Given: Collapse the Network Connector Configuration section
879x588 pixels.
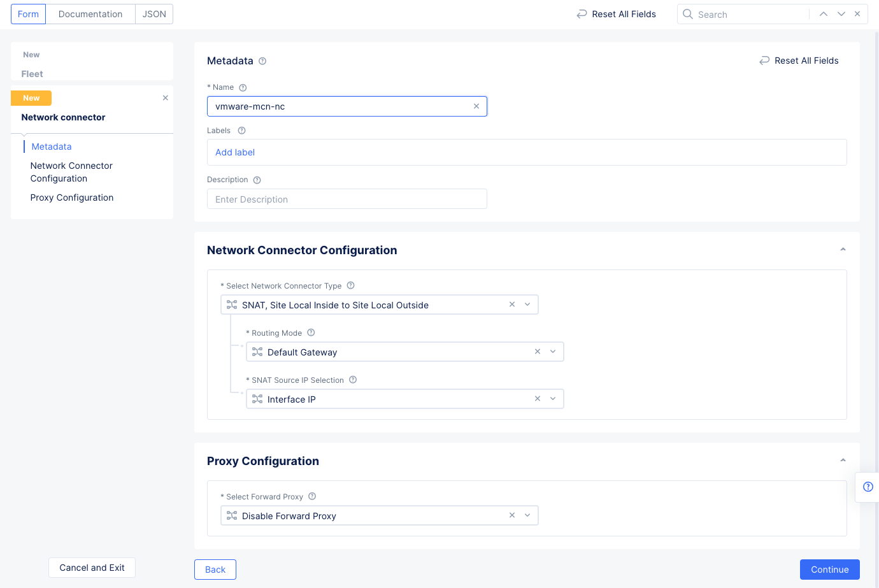Looking at the screenshot, I should [843, 250].
